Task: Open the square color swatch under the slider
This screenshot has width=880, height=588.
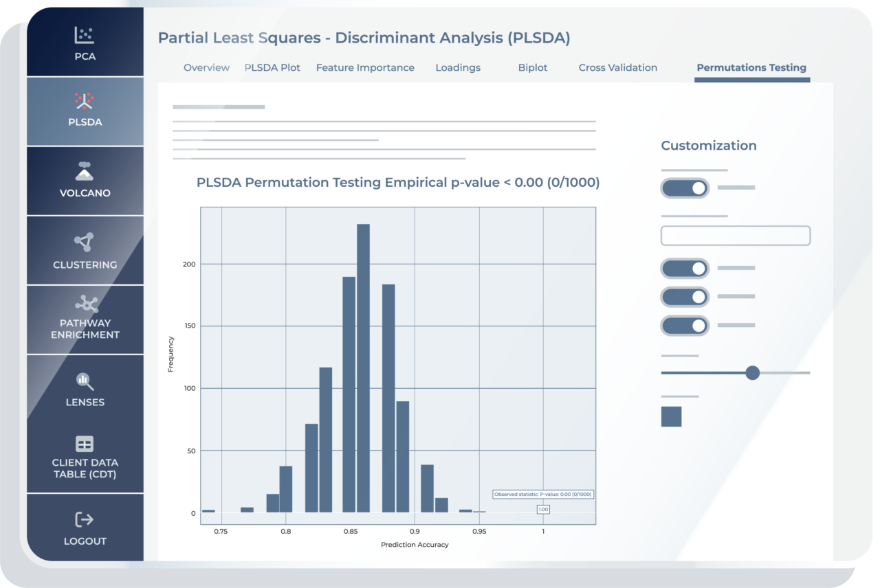Action: 671,416
